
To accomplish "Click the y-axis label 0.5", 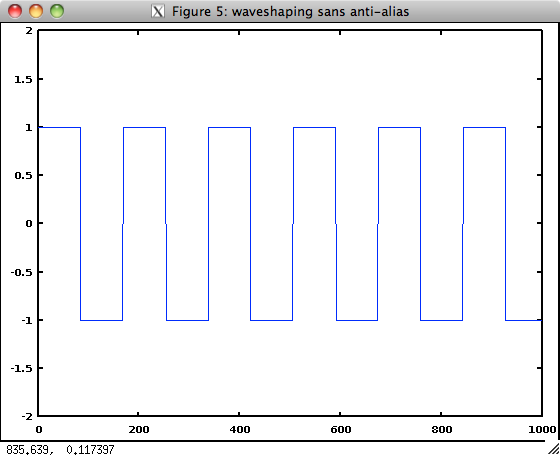I will tap(23, 175).
